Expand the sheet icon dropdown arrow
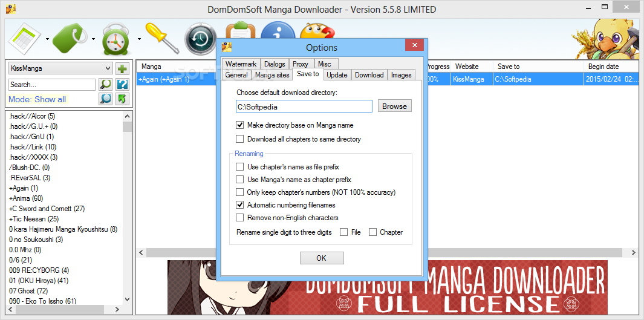The height and width of the screenshot is (320, 644). point(47,39)
